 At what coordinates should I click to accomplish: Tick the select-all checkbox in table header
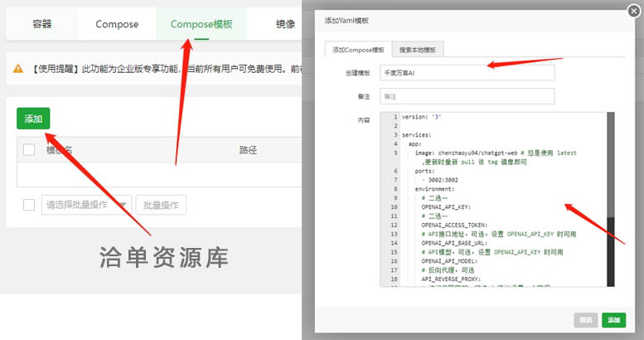[x=29, y=149]
